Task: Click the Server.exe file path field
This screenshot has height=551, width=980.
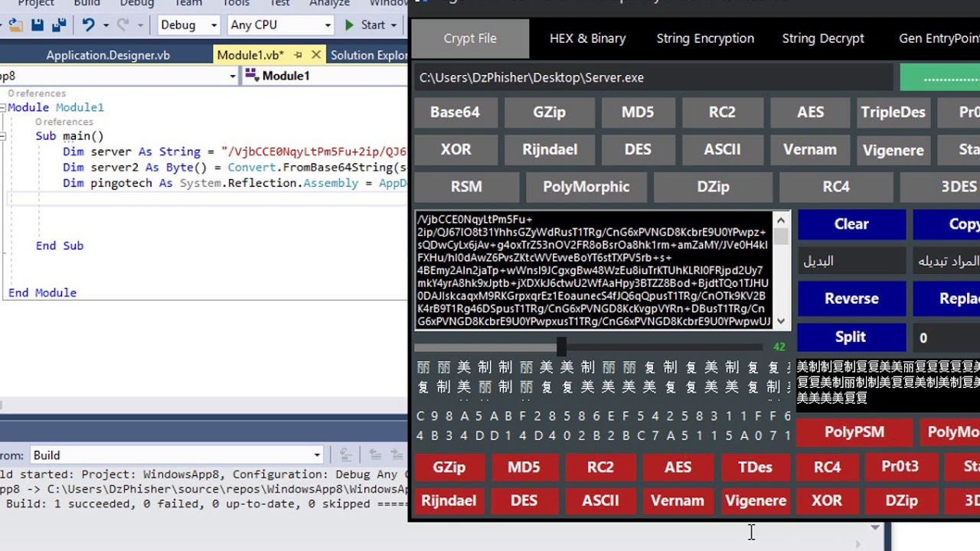Action: (654, 77)
